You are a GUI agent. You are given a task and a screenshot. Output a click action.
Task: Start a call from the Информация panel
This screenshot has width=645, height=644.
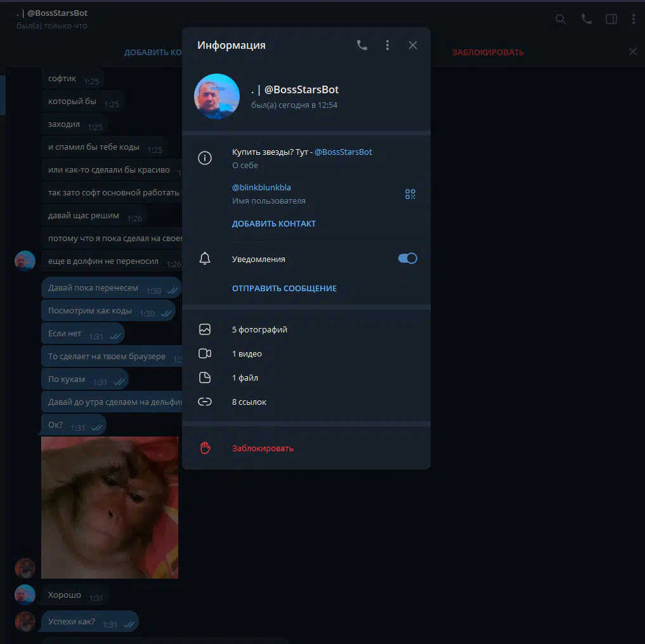pyautogui.click(x=362, y=45)
